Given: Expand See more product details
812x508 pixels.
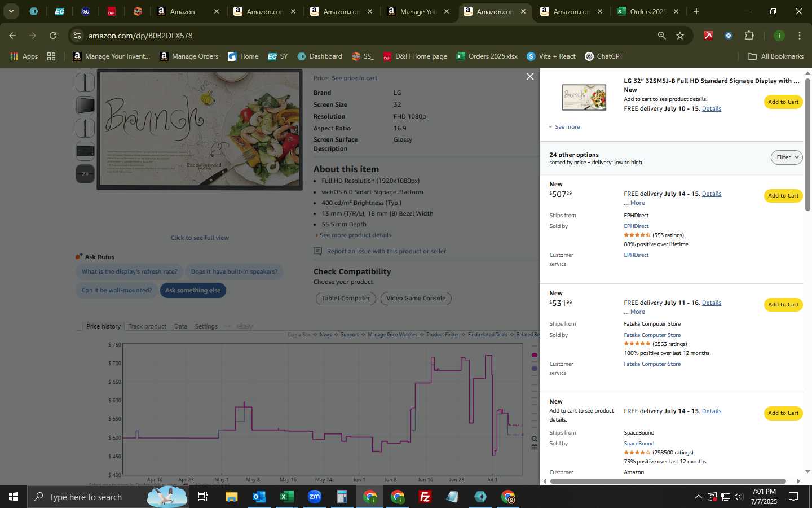Looking at the screenshot, I should [x=355, y=235].
